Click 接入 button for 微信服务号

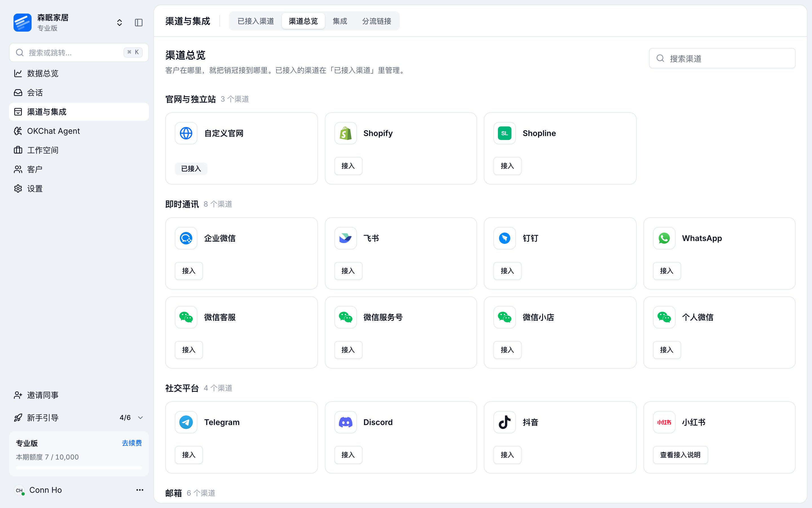pyautogui.click(x=348, y=350)
